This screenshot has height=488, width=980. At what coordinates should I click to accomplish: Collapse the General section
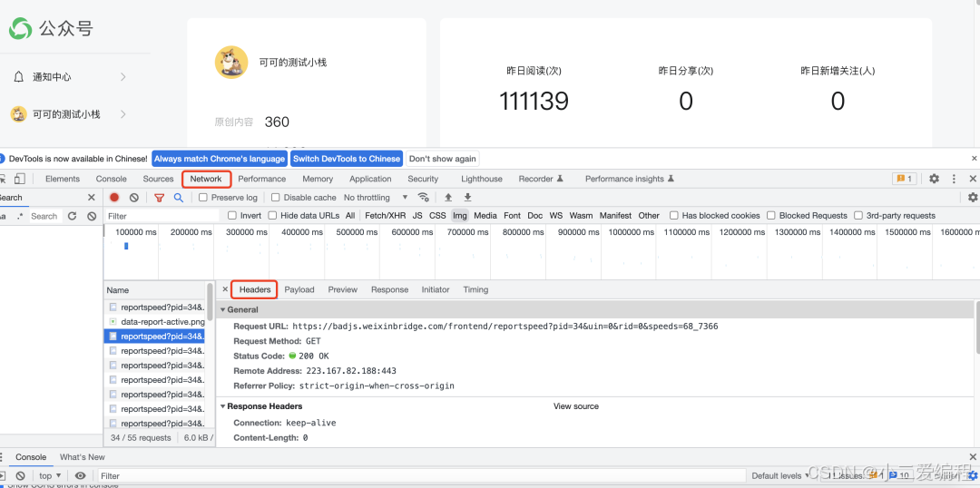point(223,310)
